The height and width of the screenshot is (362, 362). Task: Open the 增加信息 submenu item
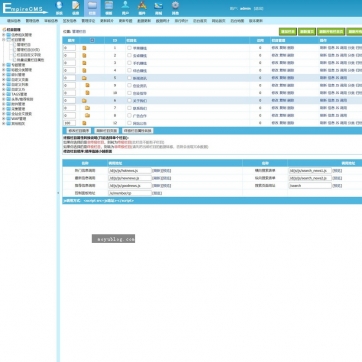[x=14, y=21]
